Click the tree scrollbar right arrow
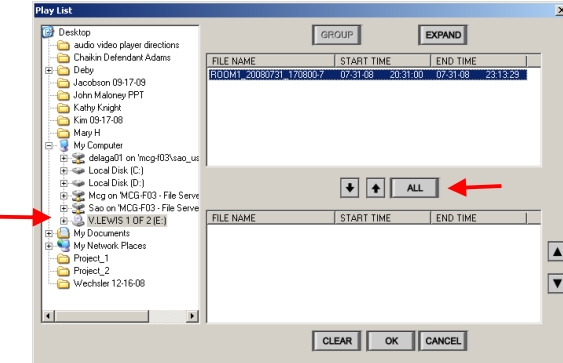The width and height of the screenshot is (563, 363). [x=192, y=316]
